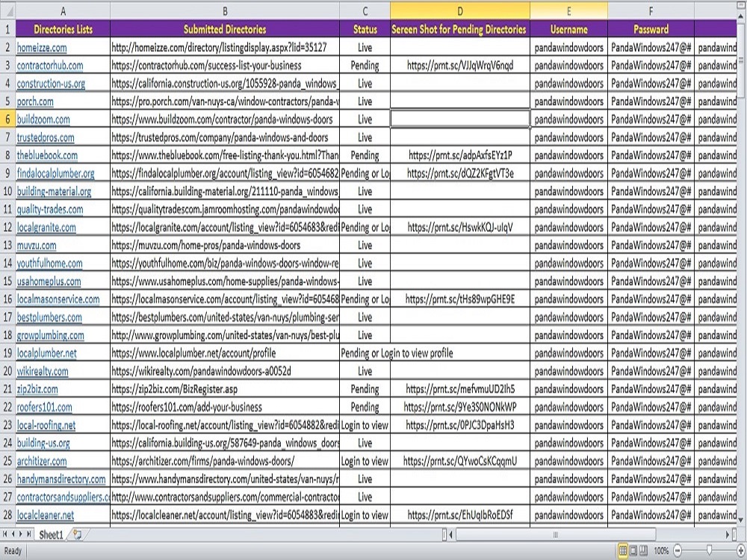The image size is (747, 560).
Task: Click the Normal view icon in status bar
Action: click(x=623, y=551)
